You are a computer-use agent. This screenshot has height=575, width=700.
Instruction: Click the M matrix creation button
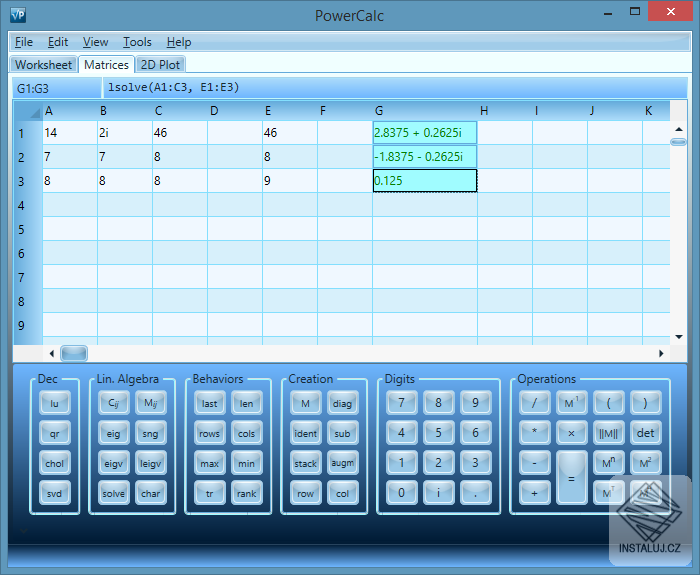pos(305,403)
